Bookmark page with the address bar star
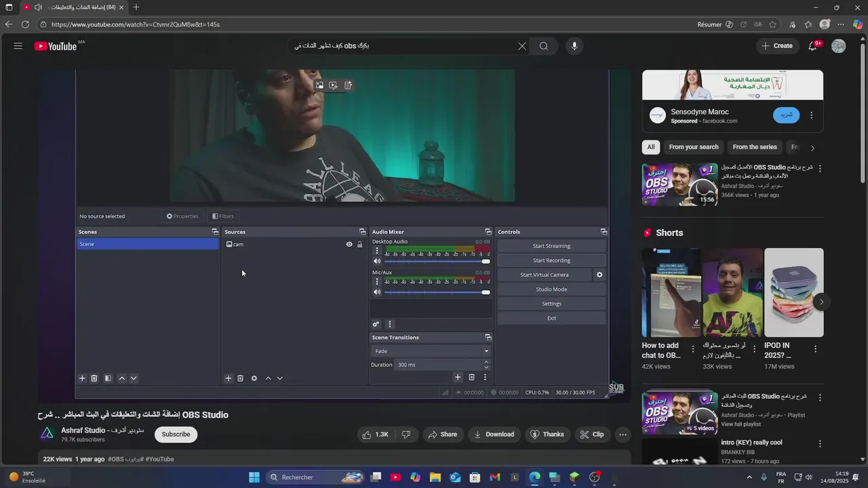Viewport: 868px width, 488px height. [x=772, y=24]
